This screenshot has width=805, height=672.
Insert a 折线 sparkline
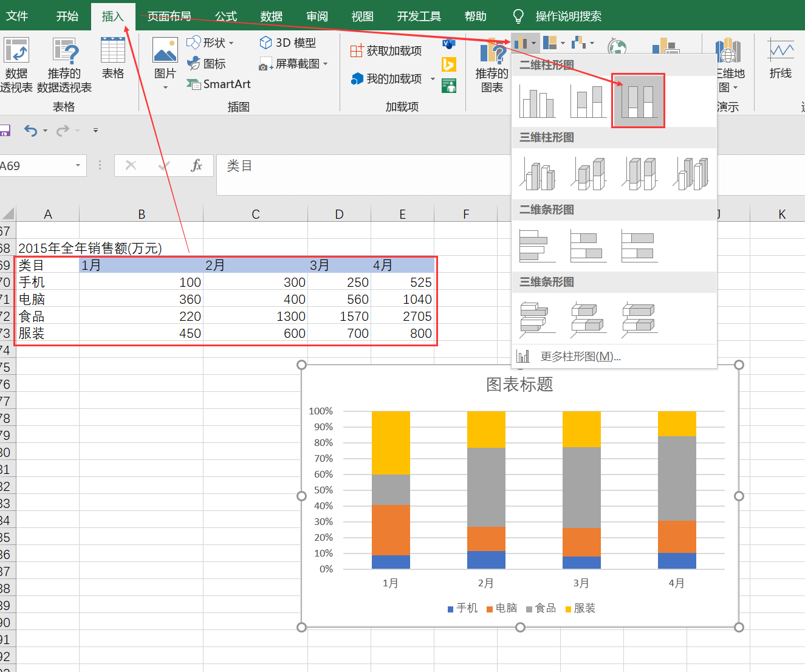(781, 58)
